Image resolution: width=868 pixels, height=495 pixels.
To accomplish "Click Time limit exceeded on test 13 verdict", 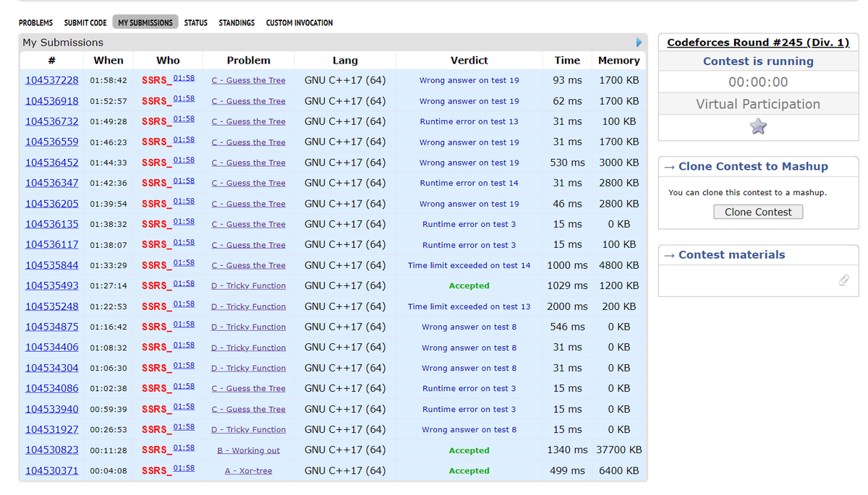I will pos(469,306).
